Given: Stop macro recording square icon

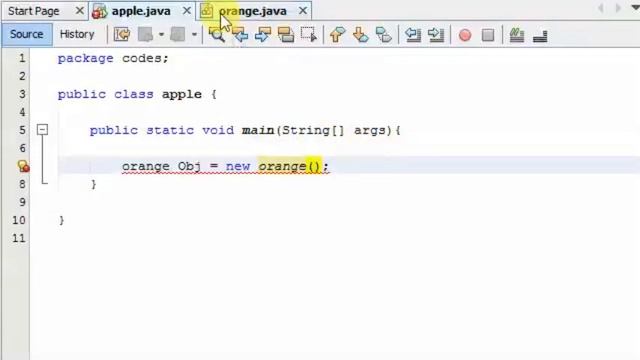Looking at the screenshot, I should [x=488, y=35].
